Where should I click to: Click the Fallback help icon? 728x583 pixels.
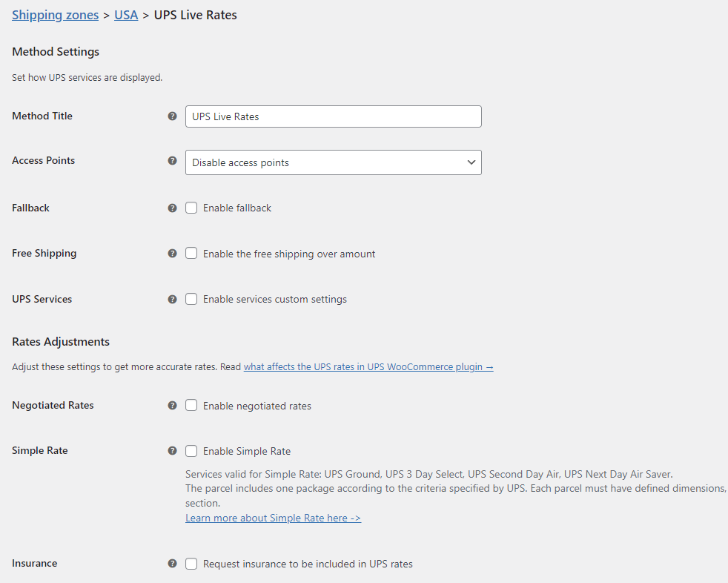(x=172, y=208)
